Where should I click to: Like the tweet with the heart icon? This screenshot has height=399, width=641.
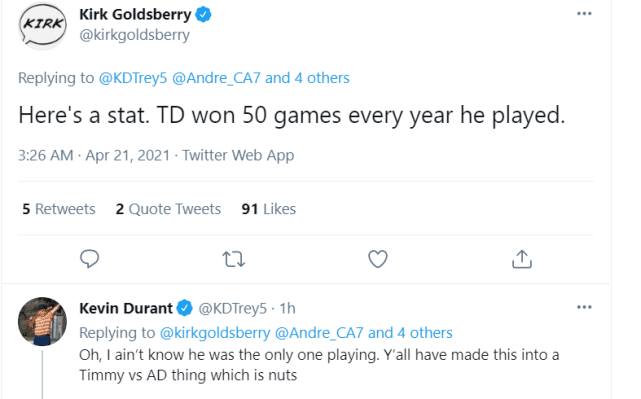(378, 259)
